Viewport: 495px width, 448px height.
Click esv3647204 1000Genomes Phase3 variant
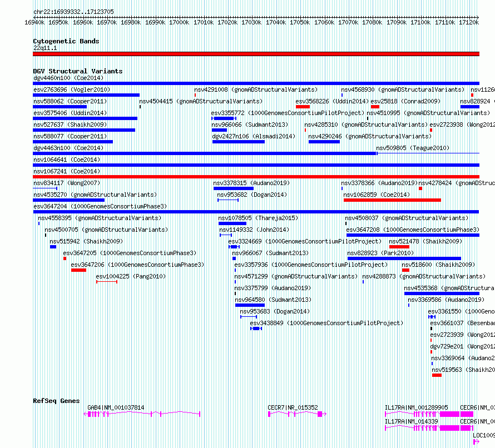[100, 206]
